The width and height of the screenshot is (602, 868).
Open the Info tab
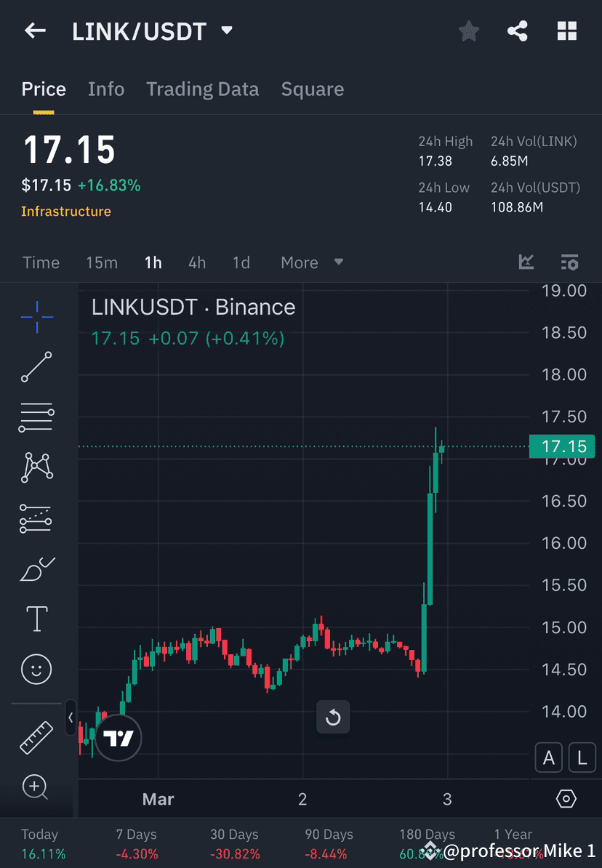[106, 89]
